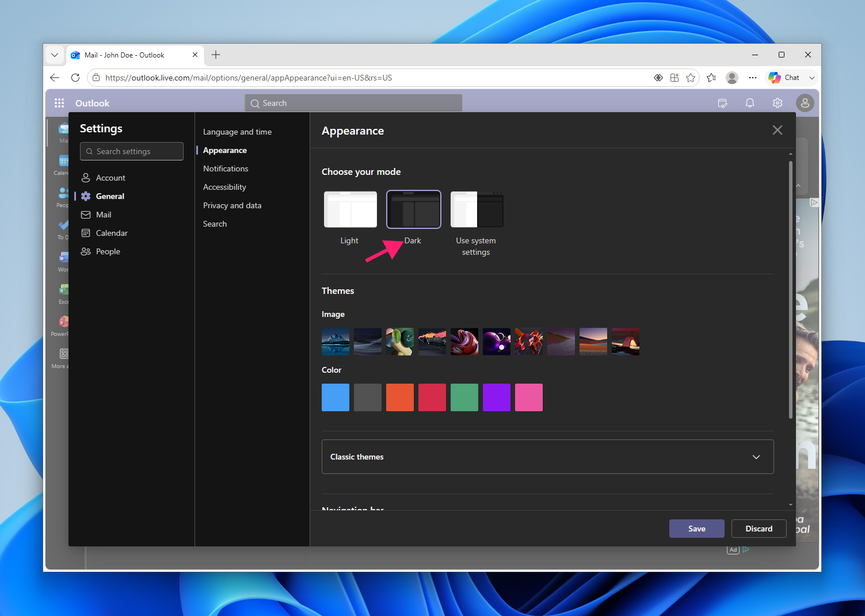Pick the purple color theme
865x616 pixels.
(x=497, y=397)
